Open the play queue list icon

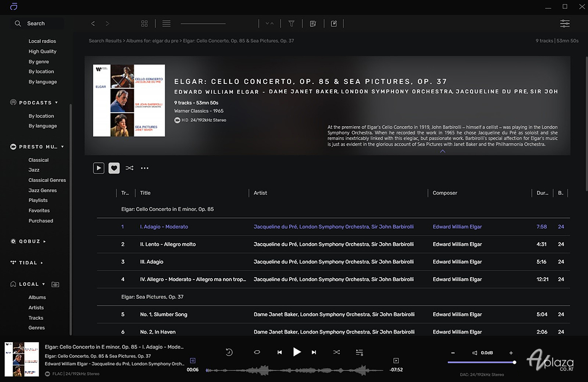coord(359,352)
